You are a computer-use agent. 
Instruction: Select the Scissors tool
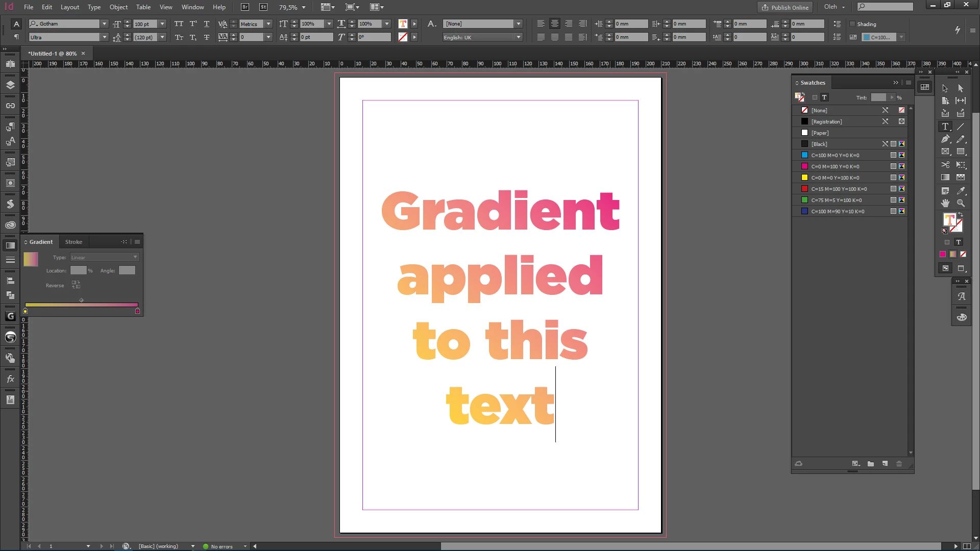point(945,164)
